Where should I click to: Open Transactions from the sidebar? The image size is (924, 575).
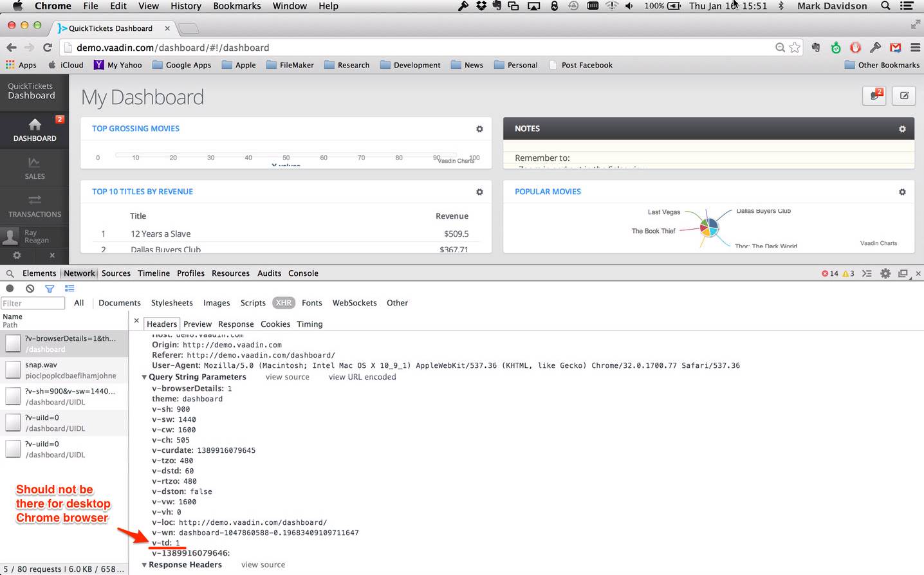coord(35,206)
